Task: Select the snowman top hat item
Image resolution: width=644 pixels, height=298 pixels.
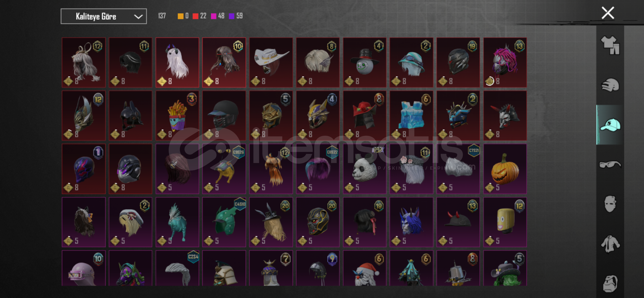Action: (x=365, y=62)
